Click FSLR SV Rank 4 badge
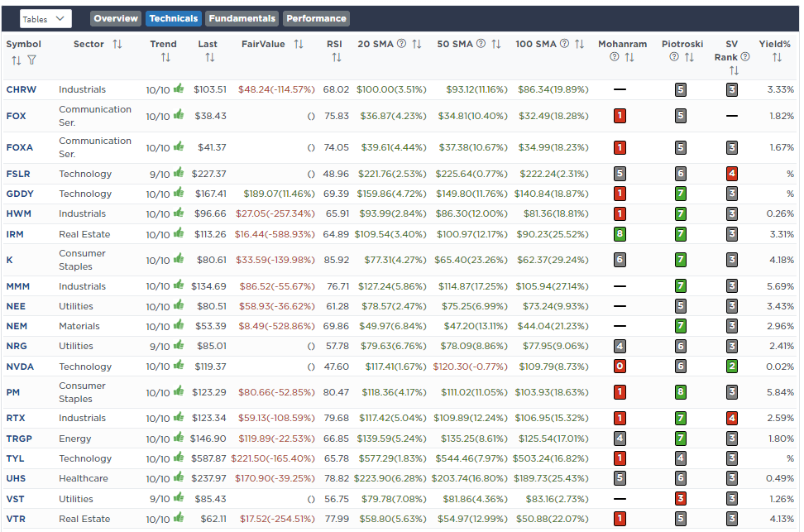 point(732,174)
